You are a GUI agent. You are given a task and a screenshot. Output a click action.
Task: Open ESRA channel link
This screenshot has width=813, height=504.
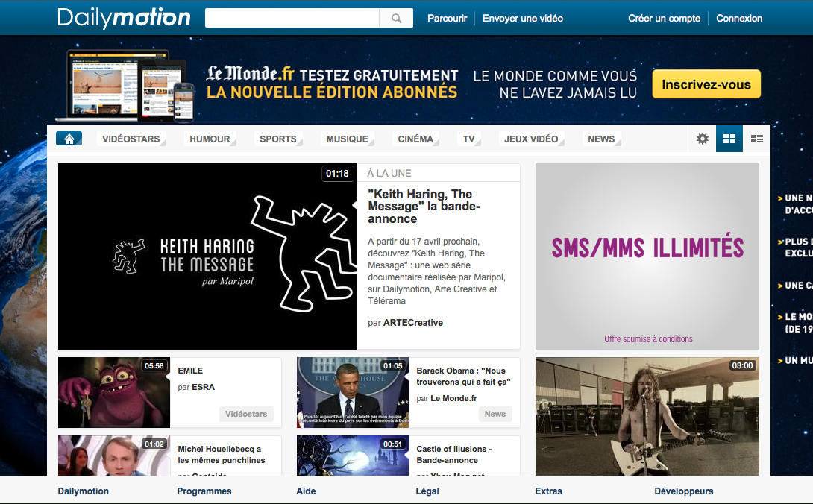tap(203, 387)
